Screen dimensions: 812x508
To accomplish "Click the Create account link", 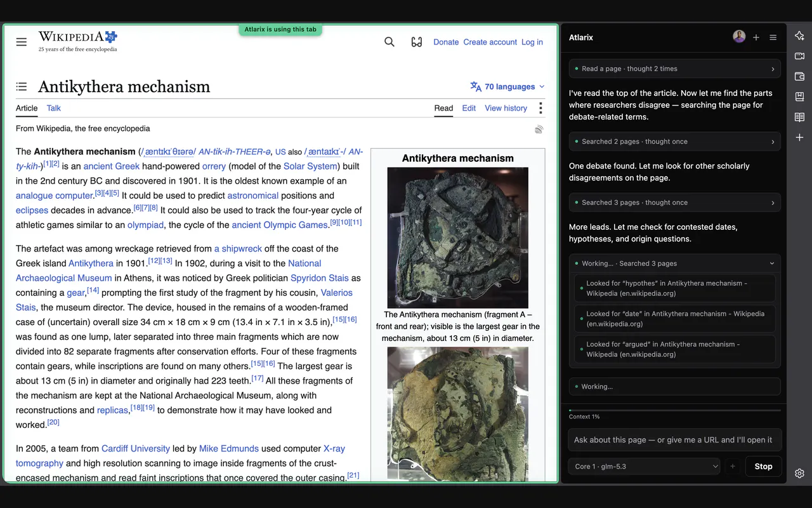I will (490, 42).
